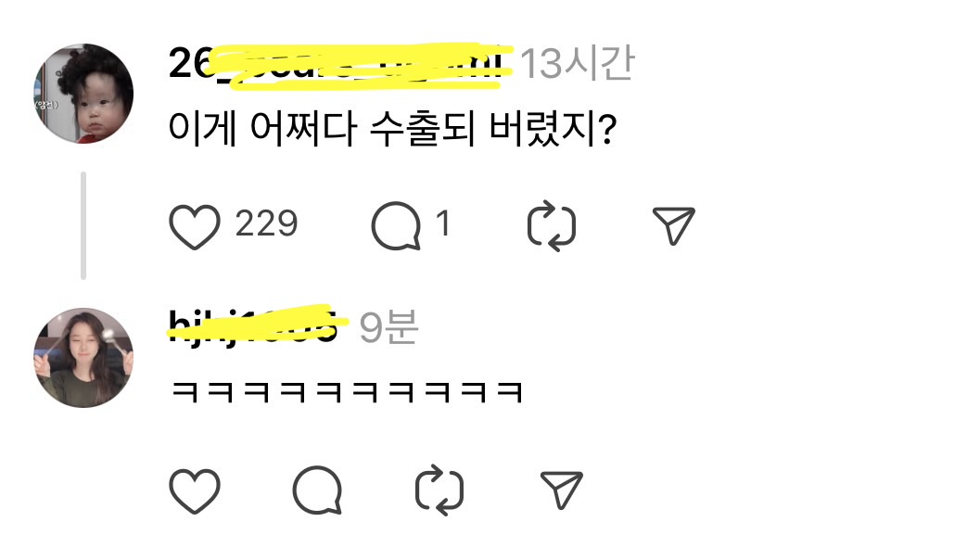Share the first post via paper plane
The image size is (967, 560).
[673, 225]
